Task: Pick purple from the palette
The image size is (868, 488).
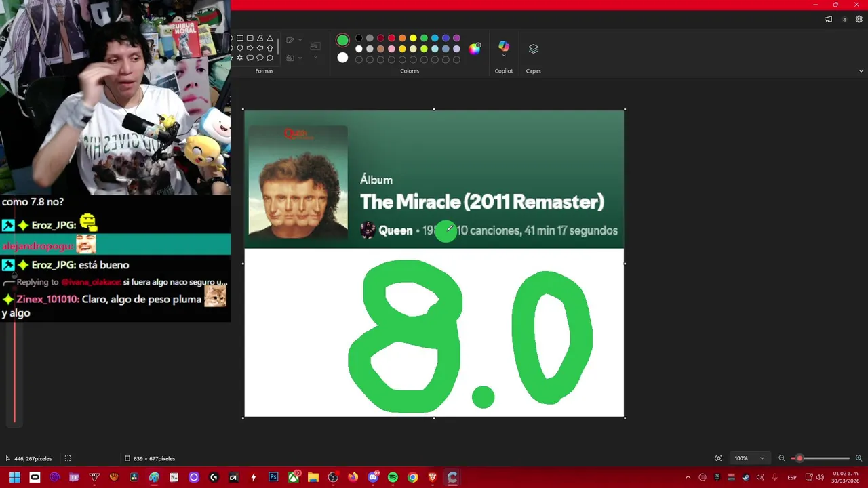Action: click(x=456, y=38)
